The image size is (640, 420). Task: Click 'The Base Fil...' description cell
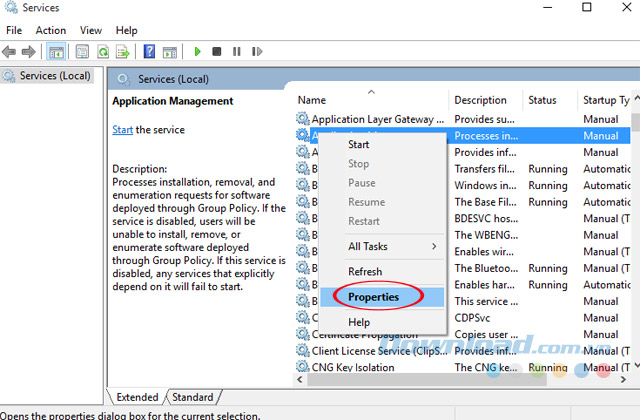(485, 202)
